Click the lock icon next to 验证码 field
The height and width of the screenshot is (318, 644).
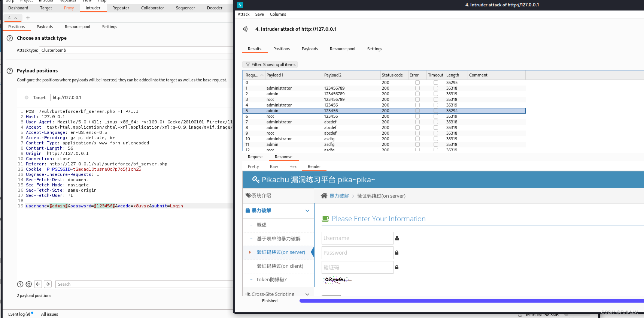397,267
